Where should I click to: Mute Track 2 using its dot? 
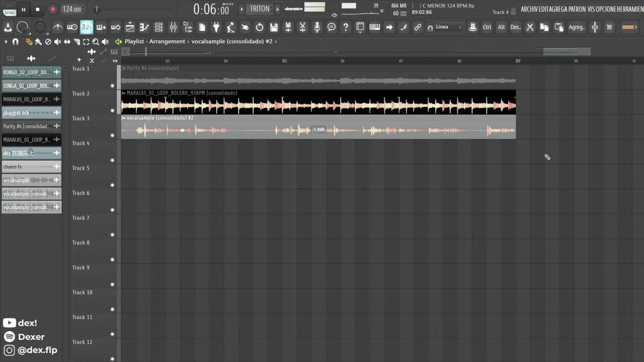[x=112, y=111]
